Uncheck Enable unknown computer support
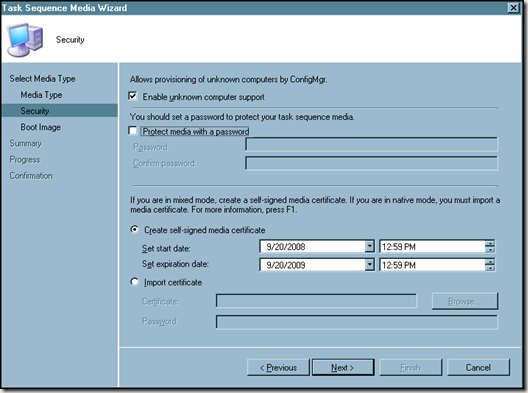The height and width of the screenshot is (393, 528). pos(133,97)
